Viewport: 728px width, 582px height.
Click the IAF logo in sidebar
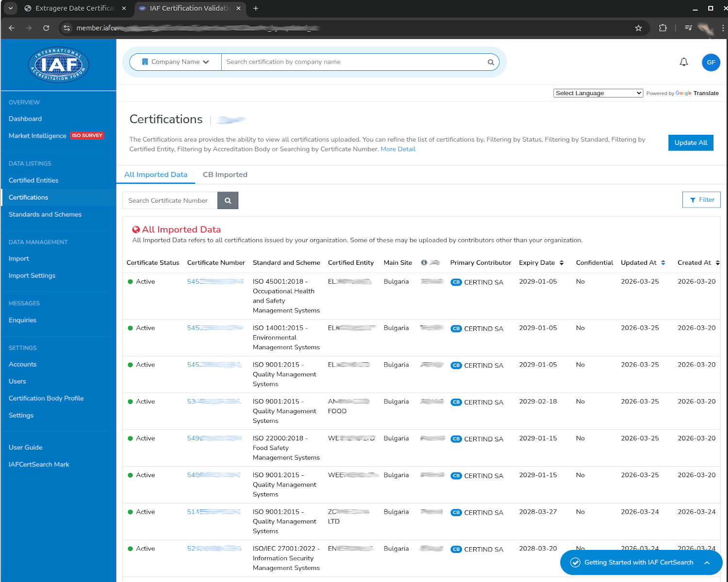59,65
